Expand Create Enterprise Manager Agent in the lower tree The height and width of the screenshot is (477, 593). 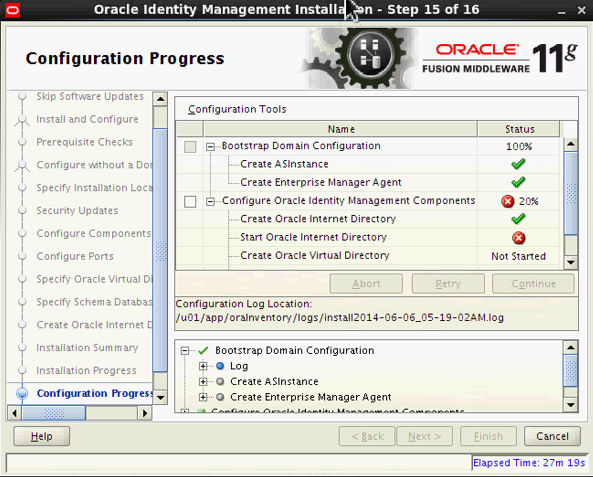point(203,397)
